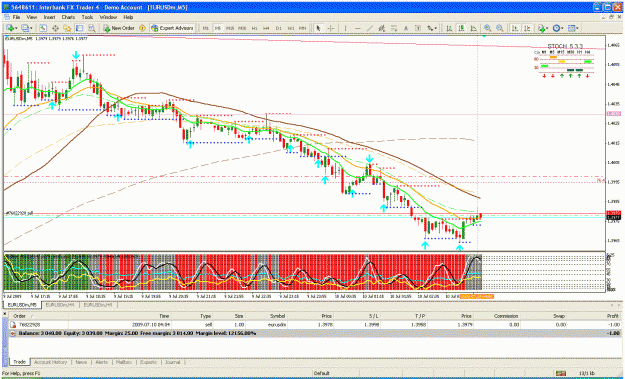Open the Periods clock dropdown
This screenshot has width=625, height=379.
(x=558, y=28)
